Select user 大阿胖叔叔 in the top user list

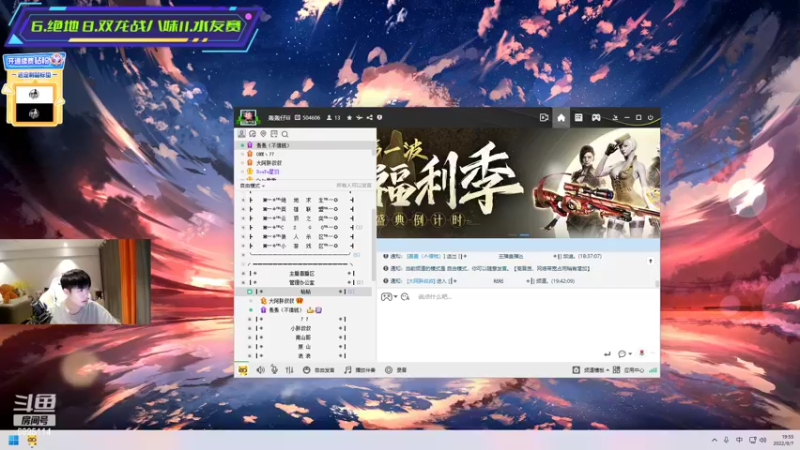269,163
